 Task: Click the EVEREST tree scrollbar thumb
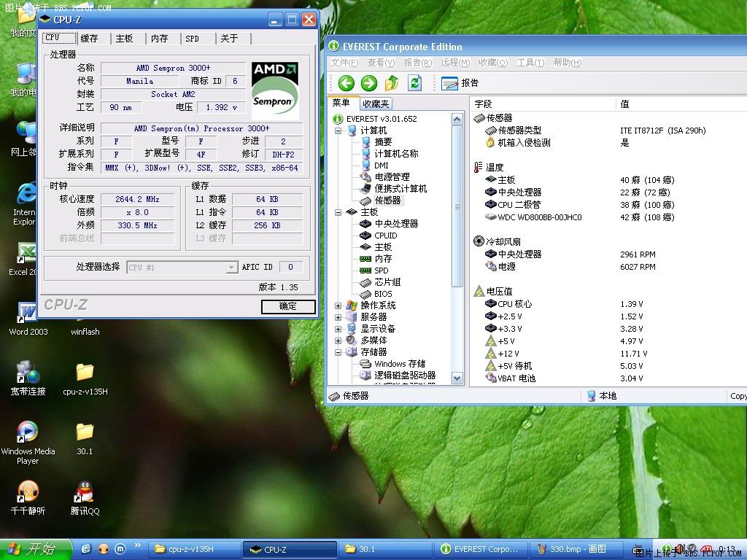pos(457,206)
